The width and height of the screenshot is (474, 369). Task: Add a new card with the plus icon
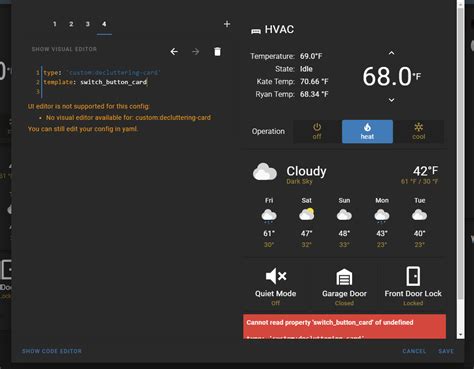pos(227,24)
